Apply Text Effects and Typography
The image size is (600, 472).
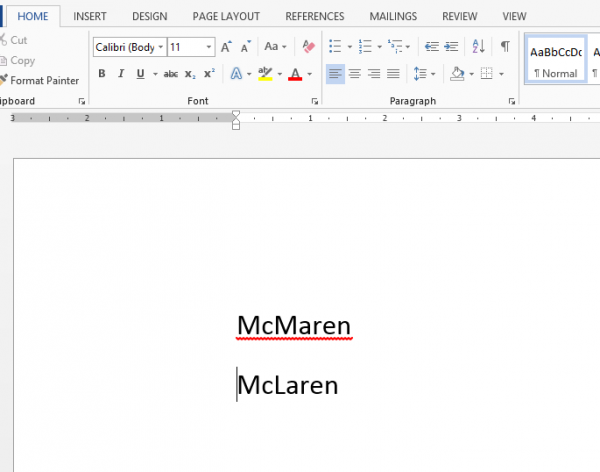click(x=236, y=73)
